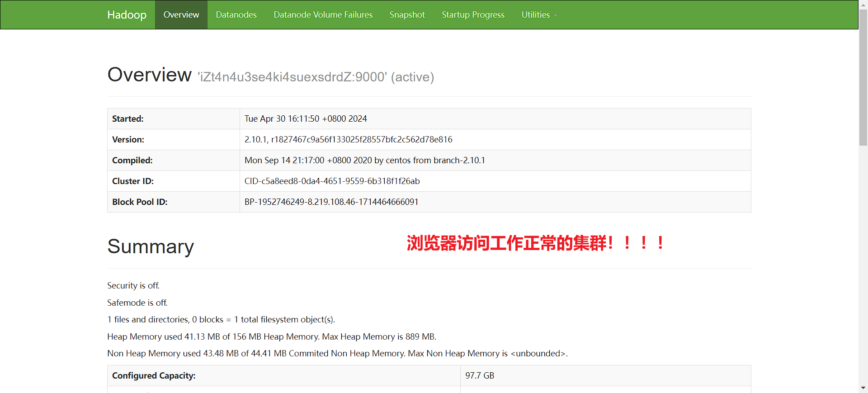The image size is (868, 393).
Task: Click the Compiled: row label
Action: pyautogui.click(x=132, y=160)
